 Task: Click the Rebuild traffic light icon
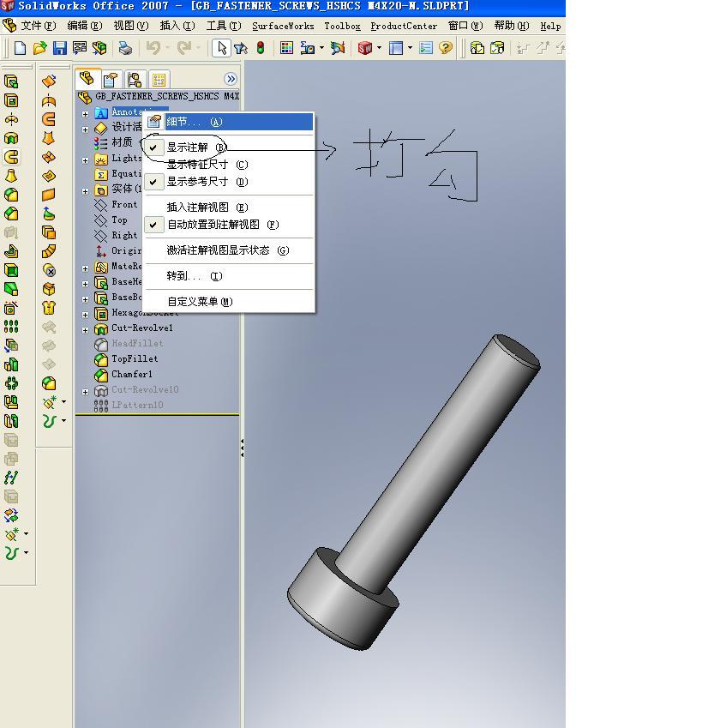[x=261, y=48]
